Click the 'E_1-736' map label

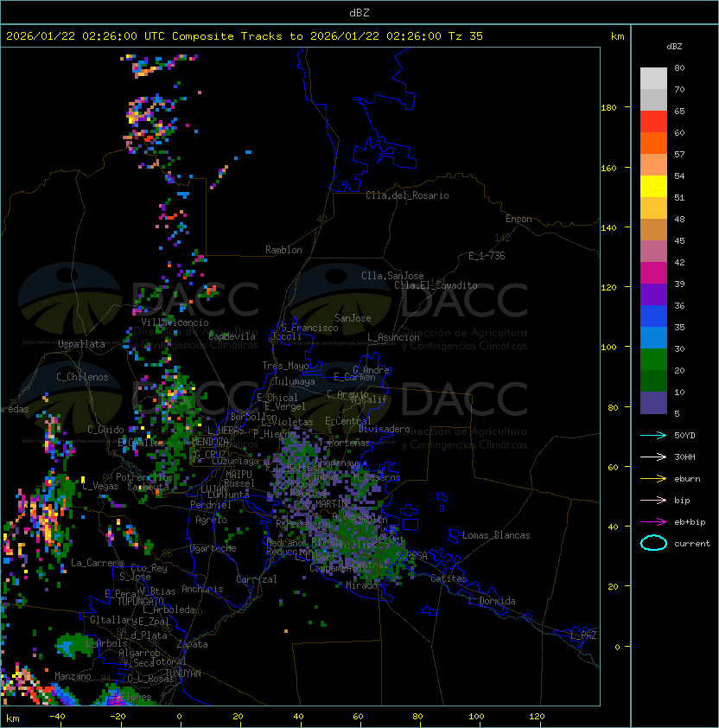(487, 256)
